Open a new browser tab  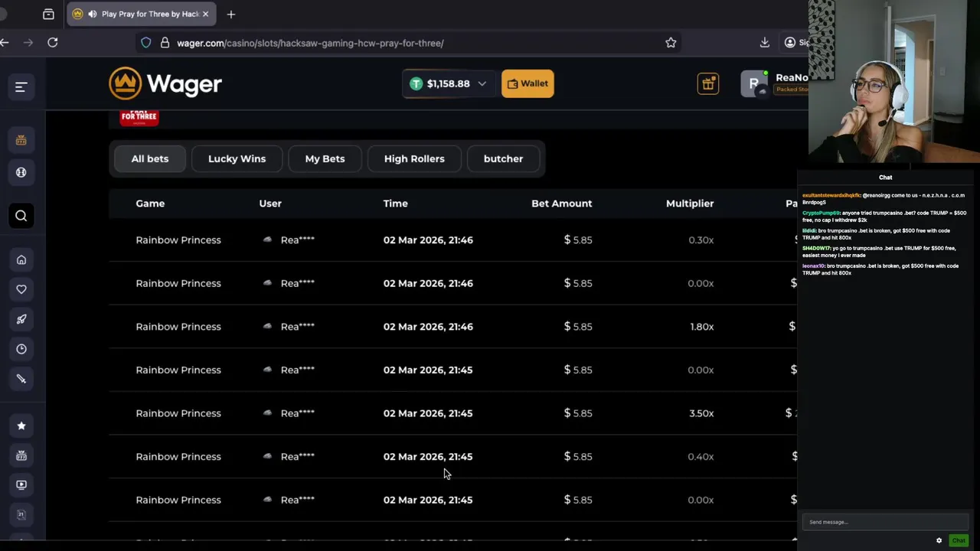(231, 14)
